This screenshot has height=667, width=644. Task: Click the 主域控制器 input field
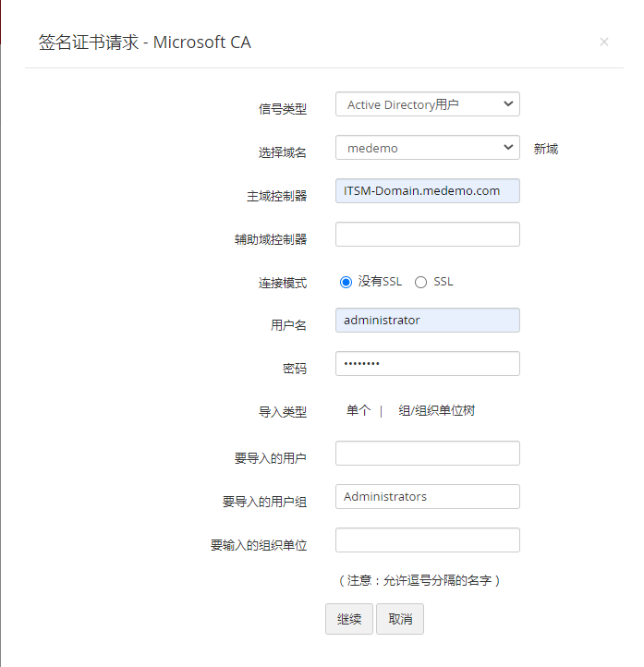point(428,191)
